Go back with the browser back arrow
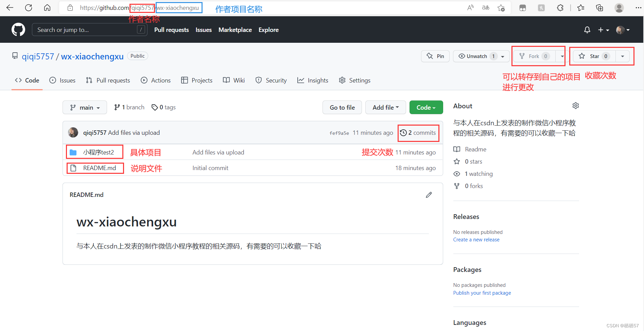 [10, 8]
